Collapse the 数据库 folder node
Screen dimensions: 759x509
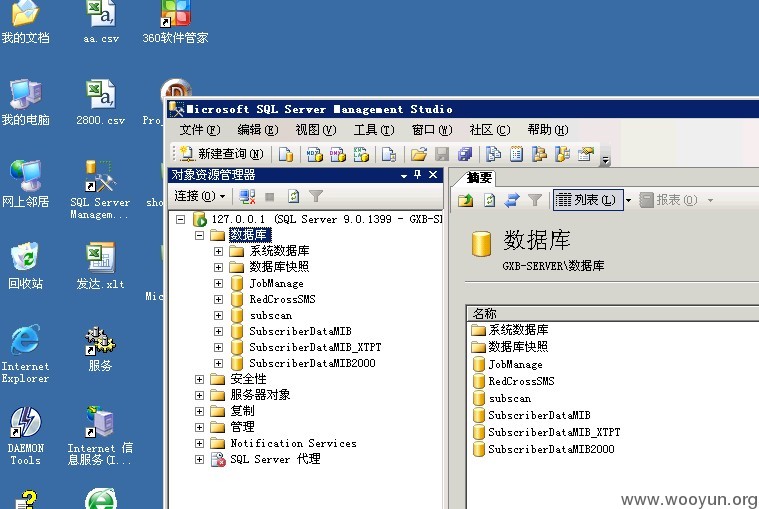pos(199,236)
